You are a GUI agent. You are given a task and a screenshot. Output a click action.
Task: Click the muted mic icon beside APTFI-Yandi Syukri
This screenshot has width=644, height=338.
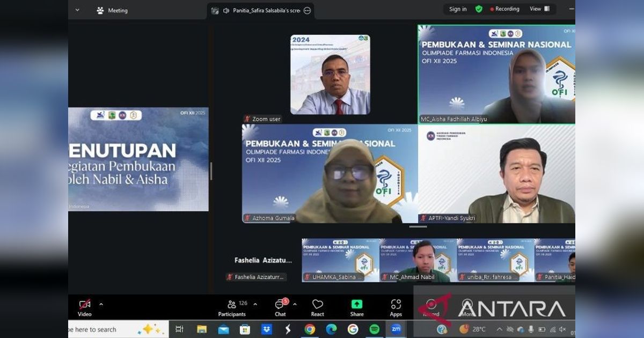(423, 218)
